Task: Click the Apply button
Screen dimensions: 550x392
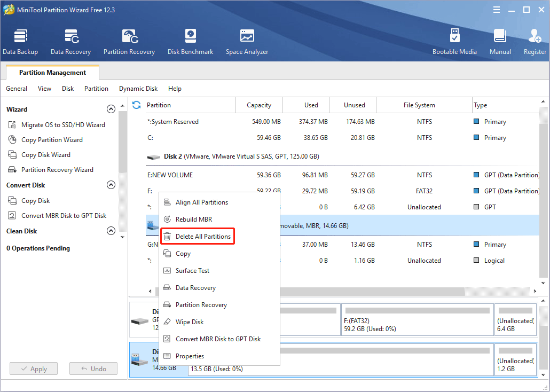Action: (34, 369)
